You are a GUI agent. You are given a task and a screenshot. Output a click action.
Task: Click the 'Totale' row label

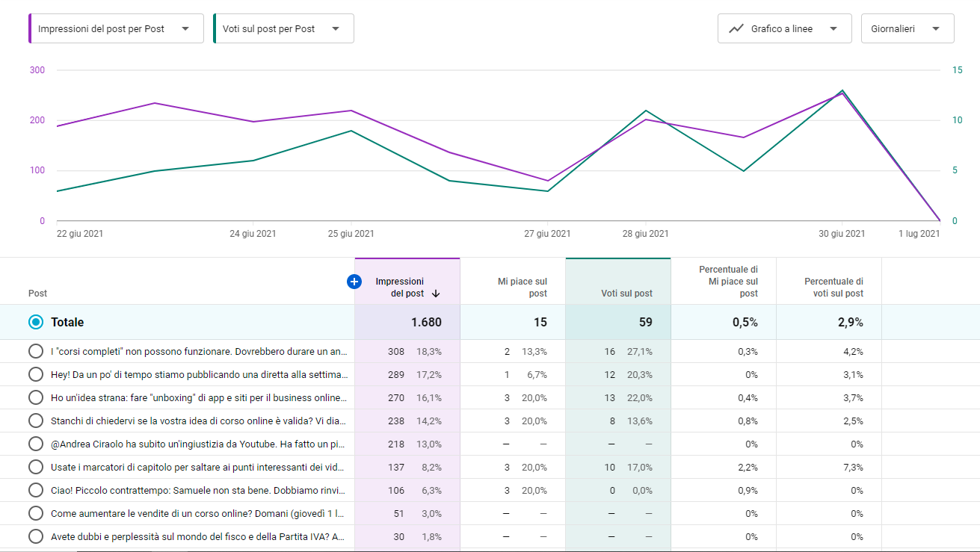coord(67,322)
